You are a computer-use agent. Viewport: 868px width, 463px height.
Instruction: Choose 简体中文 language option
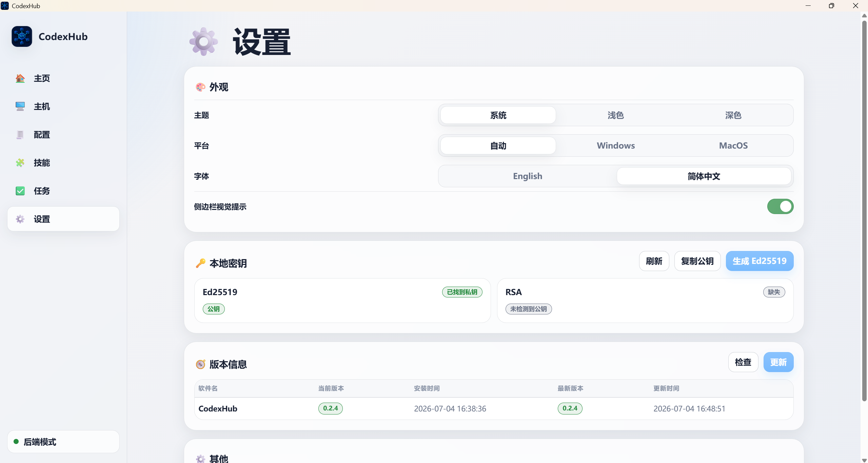[x=704, y=176]
